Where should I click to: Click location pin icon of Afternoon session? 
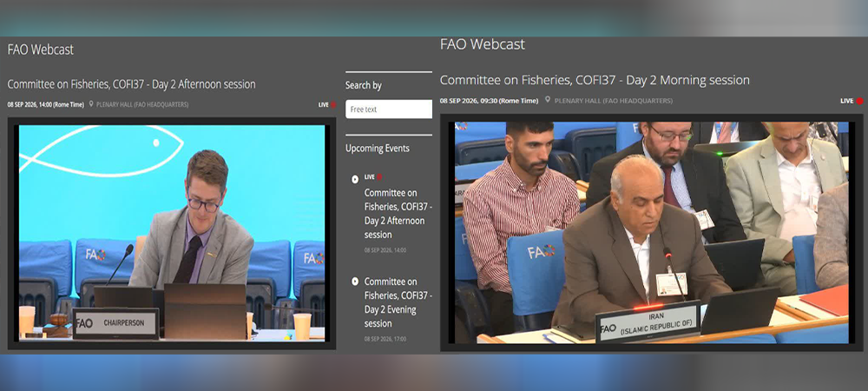(91, 104)
